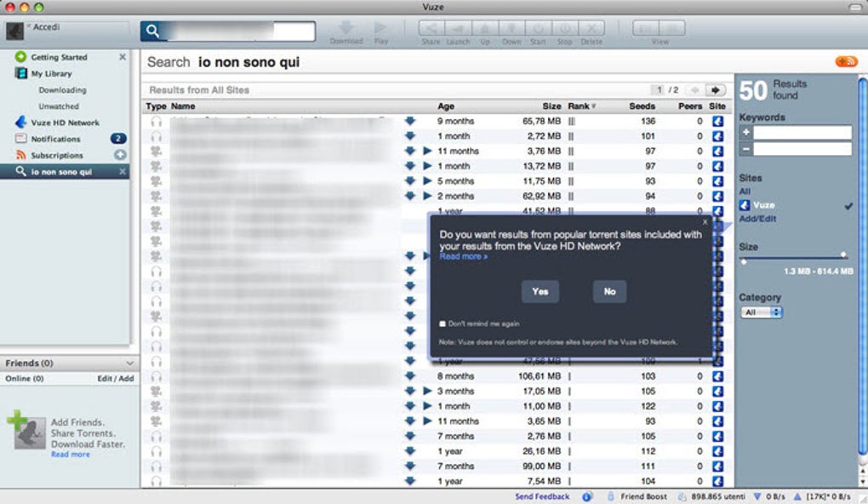Click the View toolbar button
Screen dimensions: 868x504
coord(660,28)
